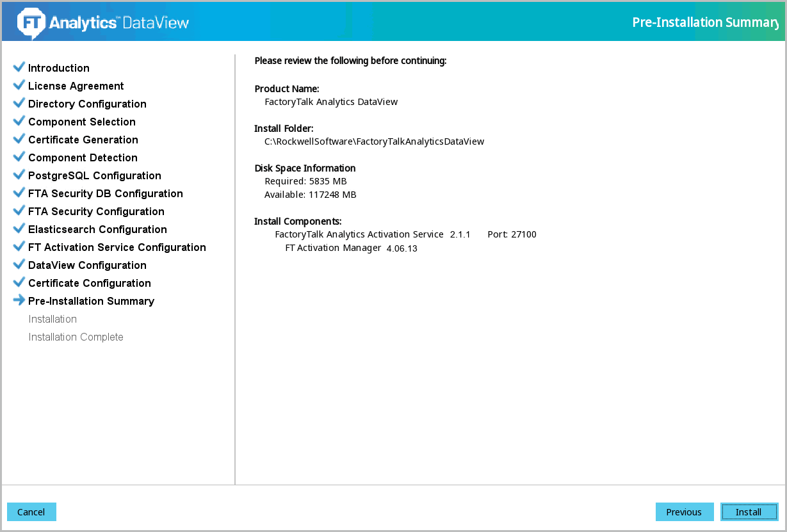787x532 pixels.
Task: Click the checkmark next to Component Selection
Action: (x=19, y=121)
